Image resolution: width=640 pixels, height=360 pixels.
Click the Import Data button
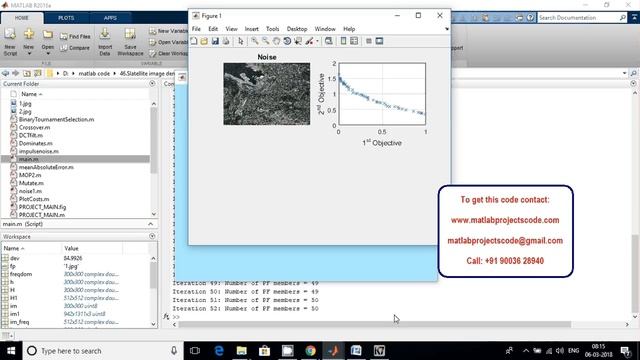pos(105,42)
